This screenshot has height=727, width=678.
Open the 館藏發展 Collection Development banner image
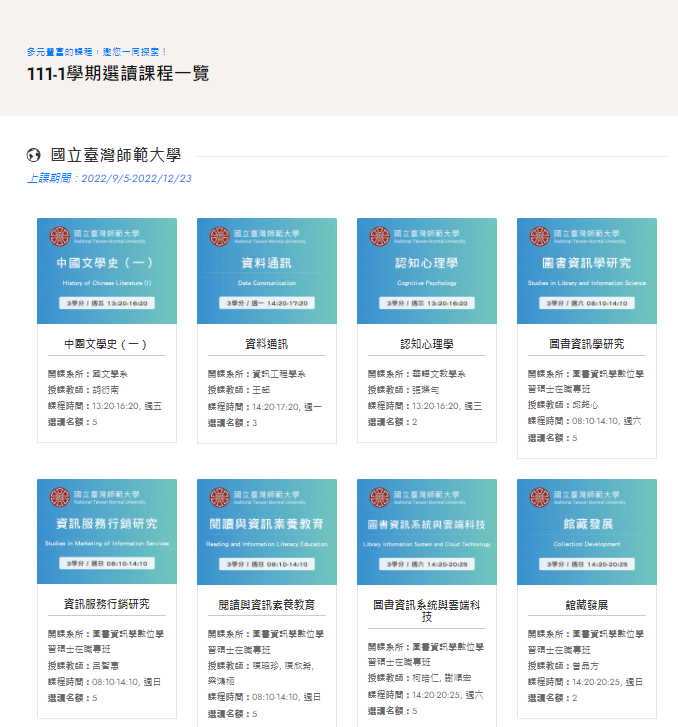587,532
